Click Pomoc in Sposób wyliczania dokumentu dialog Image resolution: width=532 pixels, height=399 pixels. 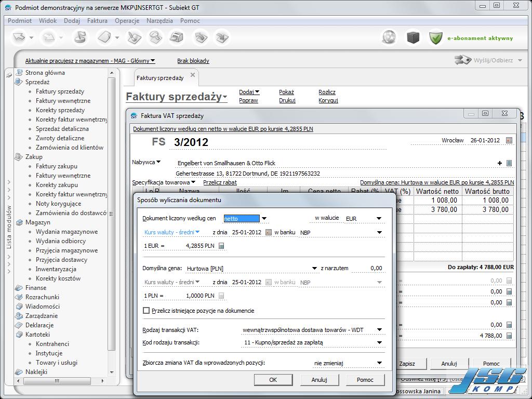point(365,380)
